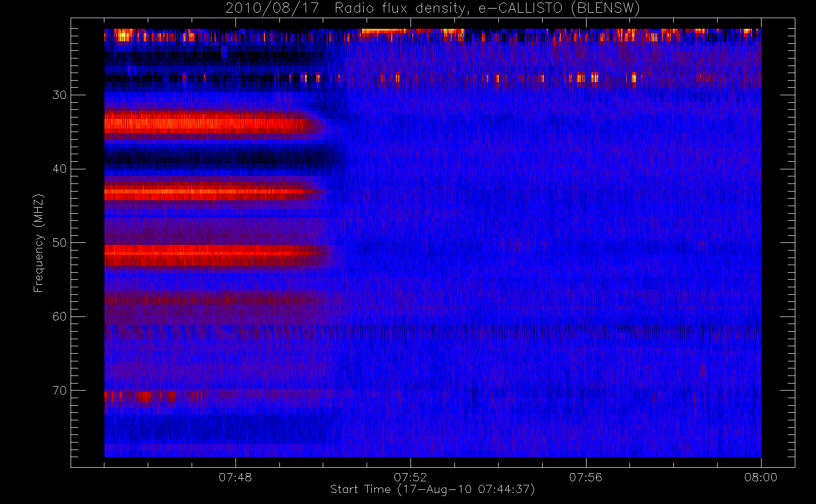The width and height of the screenshot is (816, 504).
Task: Click the 50 frequency tick label
Action: [60, 242]
